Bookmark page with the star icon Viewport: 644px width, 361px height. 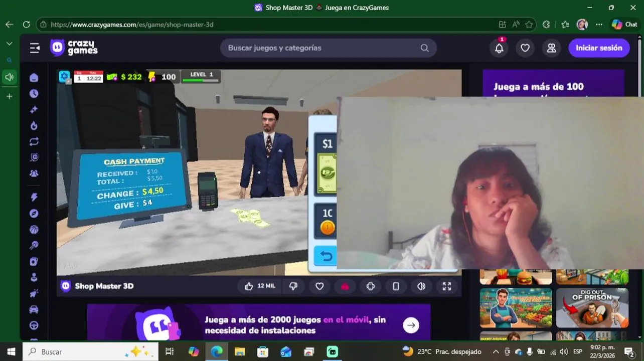point(529,25)
